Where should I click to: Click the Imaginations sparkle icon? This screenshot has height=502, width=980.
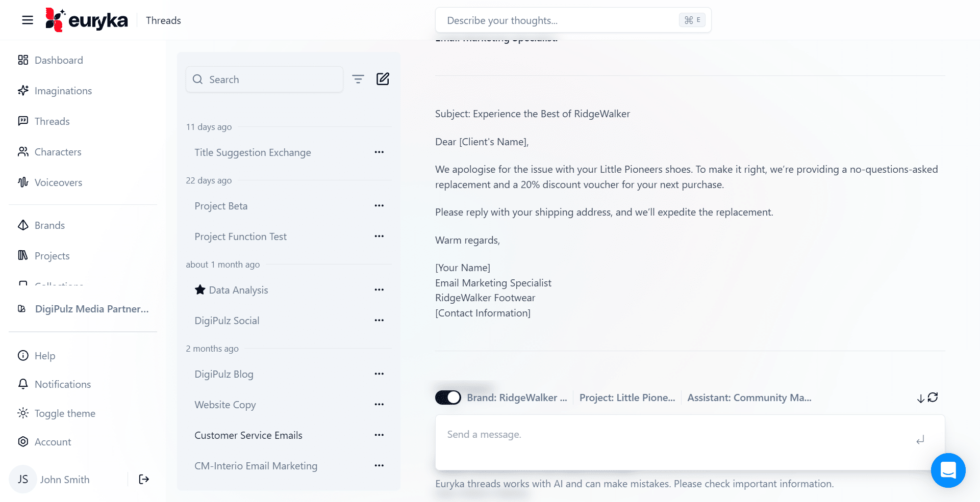(23, 91)
